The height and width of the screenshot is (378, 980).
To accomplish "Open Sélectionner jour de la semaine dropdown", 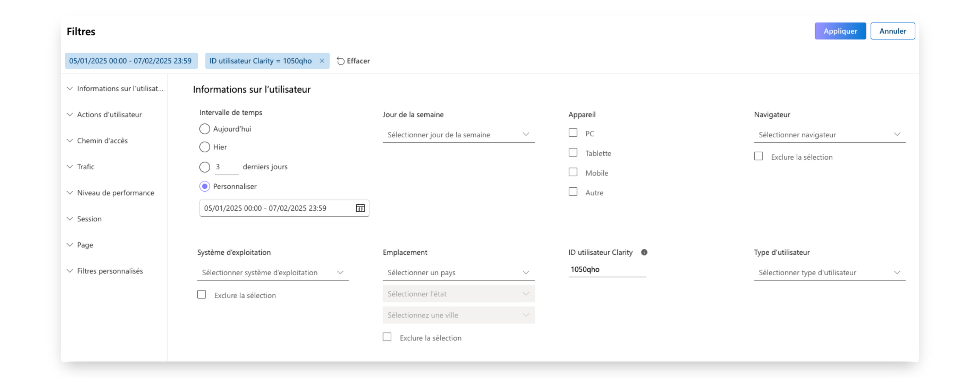I will tap(458, 134).
